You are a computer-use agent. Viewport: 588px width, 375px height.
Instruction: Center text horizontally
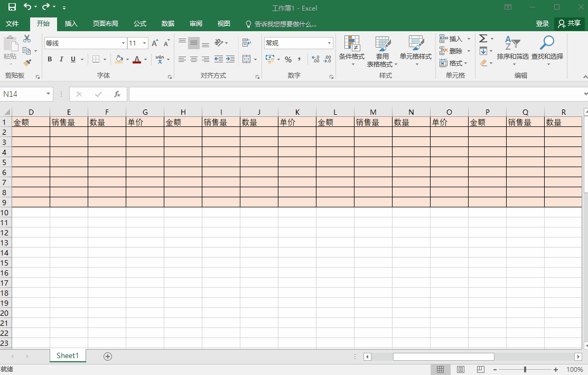[x=194, y=59]
